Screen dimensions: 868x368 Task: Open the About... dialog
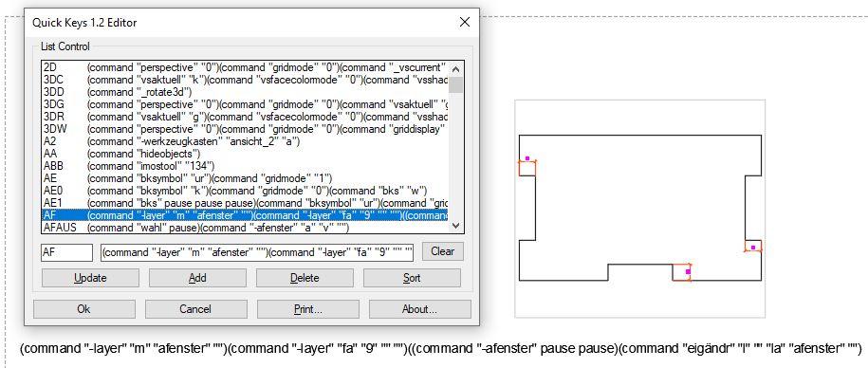point(420,309)
